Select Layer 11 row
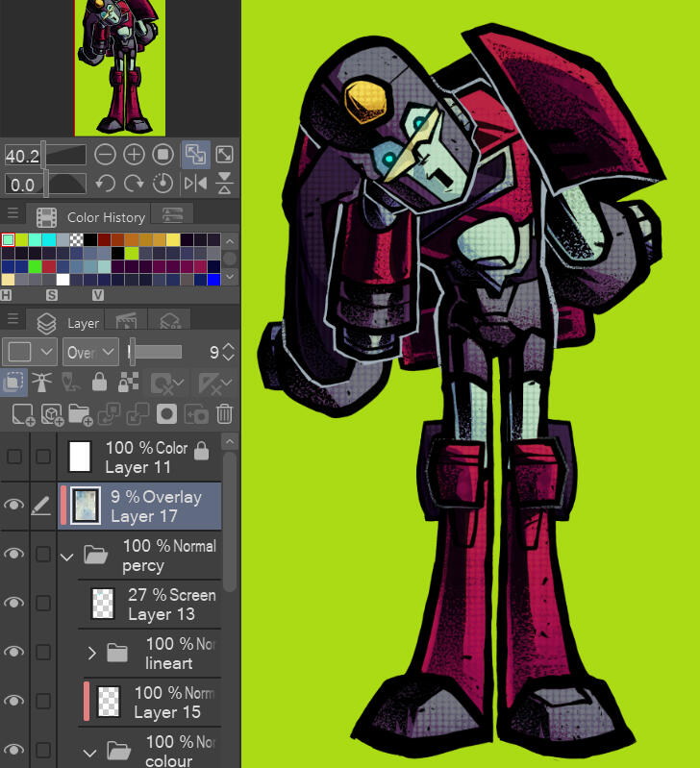The height and width of the screenshot is (768, 700). [139, 457]
